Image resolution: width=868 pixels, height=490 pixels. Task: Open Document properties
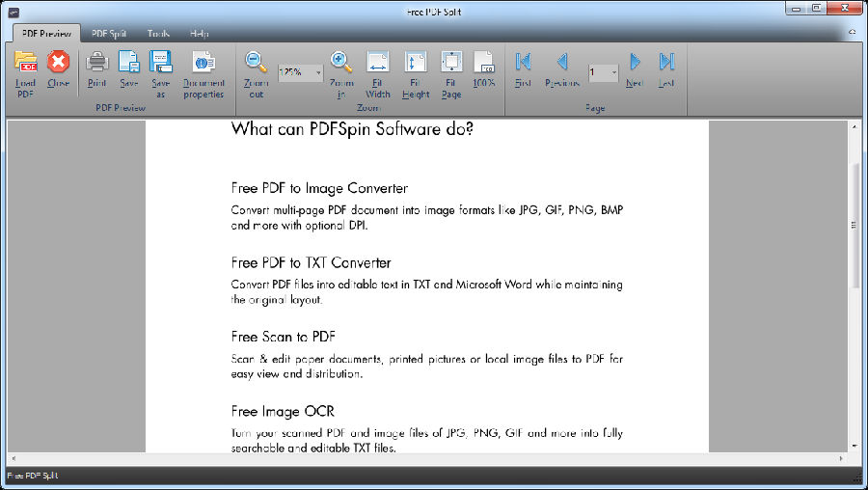coord(203,63)
